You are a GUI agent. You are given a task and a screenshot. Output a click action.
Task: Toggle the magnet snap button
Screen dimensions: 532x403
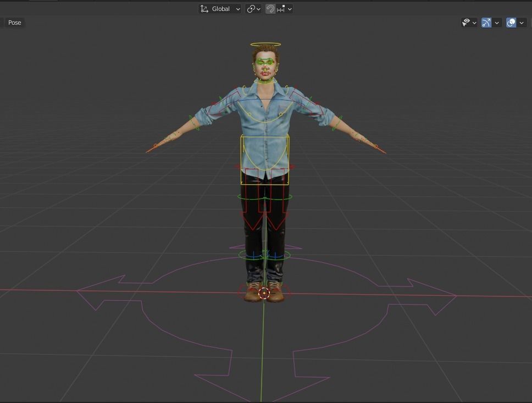click(x=270, y=9)
